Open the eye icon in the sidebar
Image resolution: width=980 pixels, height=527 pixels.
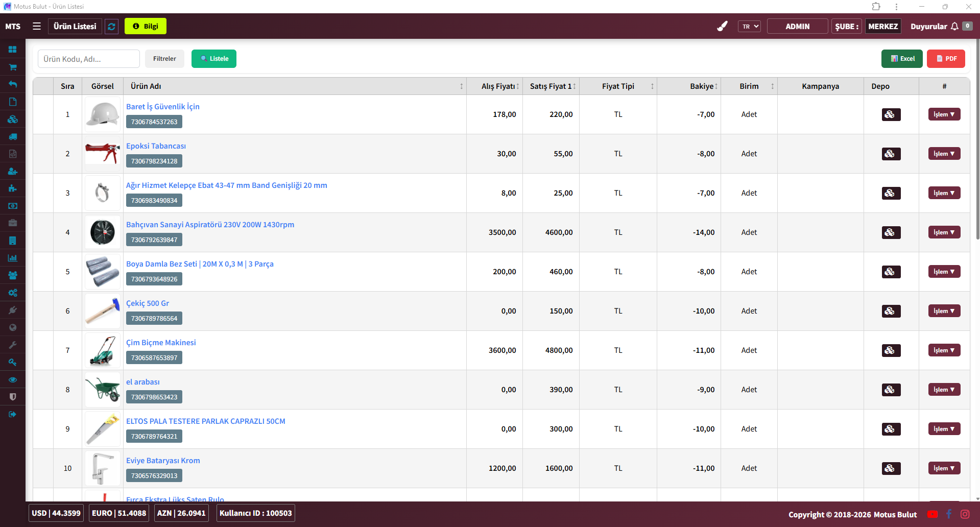pyautogui.click(x=13, y=379)
